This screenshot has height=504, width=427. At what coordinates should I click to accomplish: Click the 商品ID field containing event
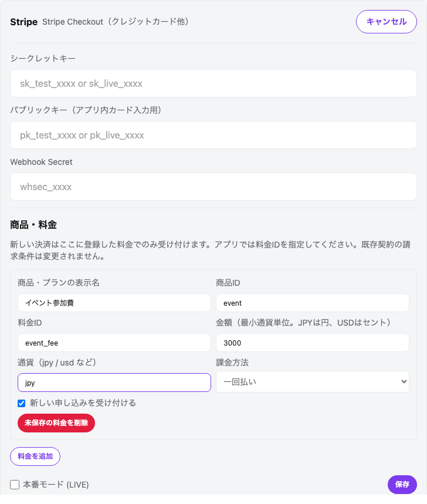pyautogui.click(x=312, y=303)
